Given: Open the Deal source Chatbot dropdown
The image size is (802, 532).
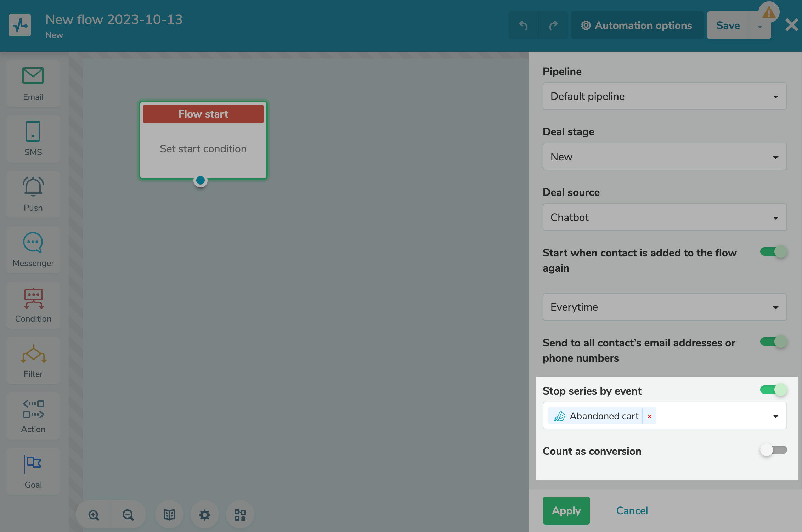Looking at the screenshot, I should point(665,217).
